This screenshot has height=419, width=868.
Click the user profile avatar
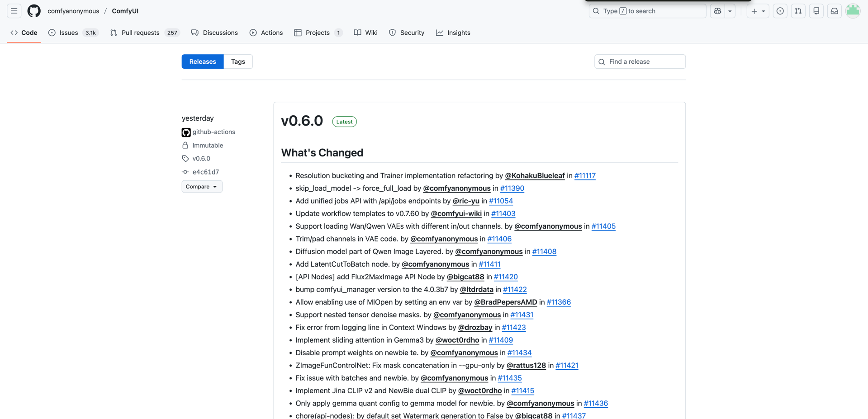tap(853, 11)
